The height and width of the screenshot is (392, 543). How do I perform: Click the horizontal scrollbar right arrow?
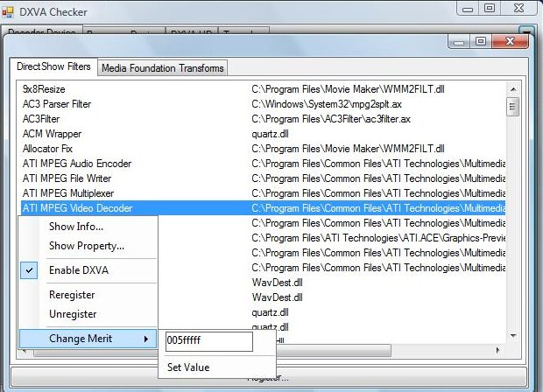[x=497, y=350]
